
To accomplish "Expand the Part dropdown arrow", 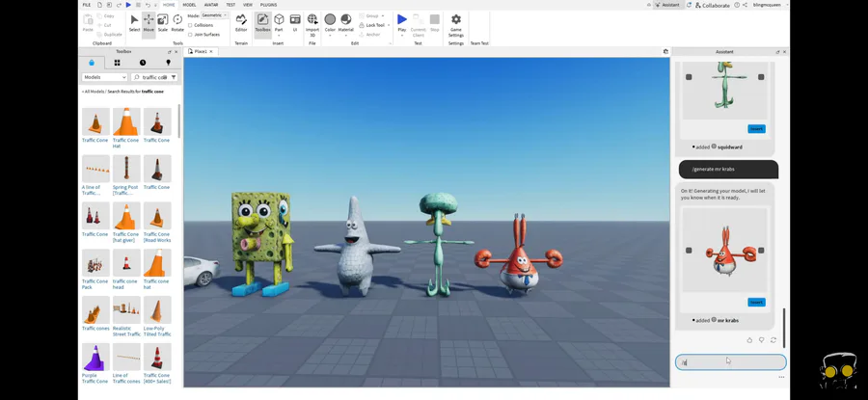I will click(279, 35).
